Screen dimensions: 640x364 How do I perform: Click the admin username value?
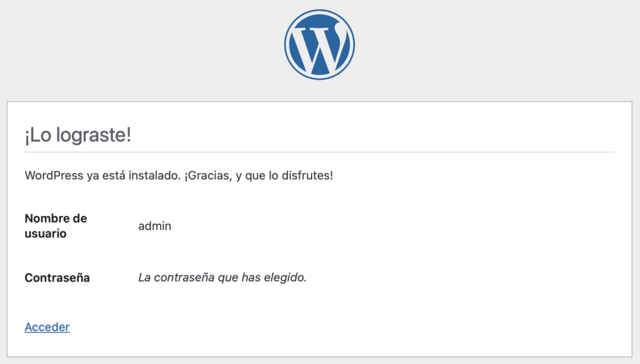pyautogui.click(x=155, y=226)
